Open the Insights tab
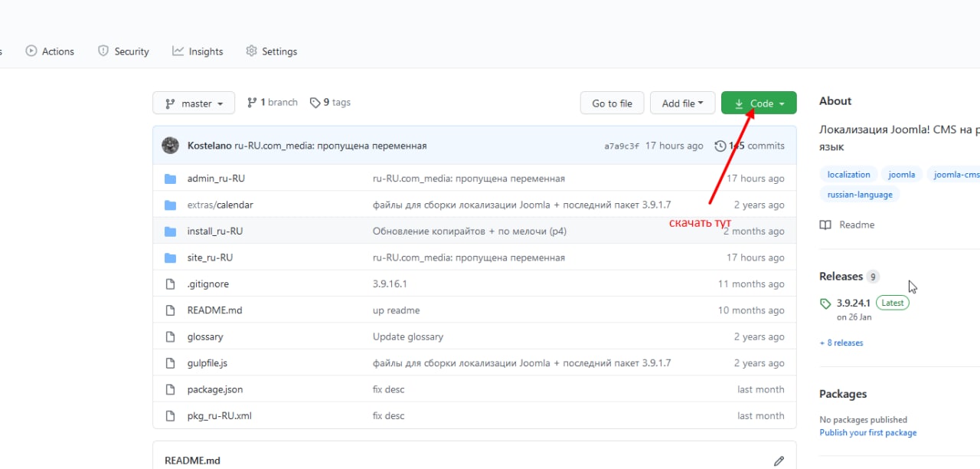 coord(198,51)
